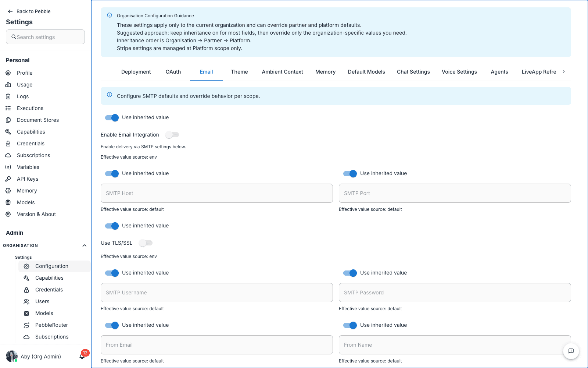Click the Document Stores icon
This screenshot has height=368, width=588.
click(x=8, y=120)
